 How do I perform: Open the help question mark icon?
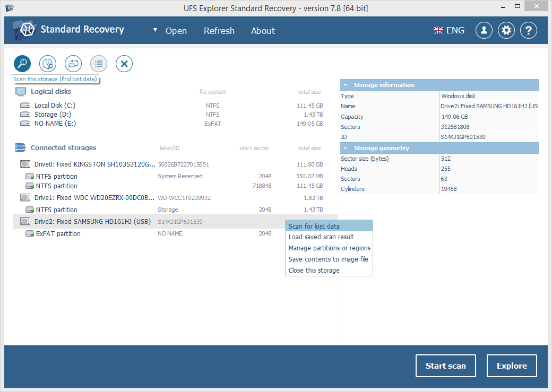(x=529, y=31)
